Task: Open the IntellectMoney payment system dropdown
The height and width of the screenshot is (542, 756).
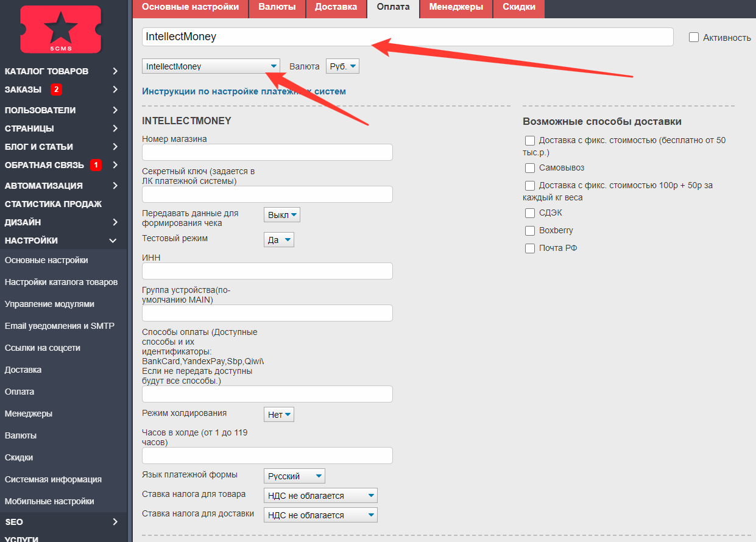Action: click(x=211, y=66)
